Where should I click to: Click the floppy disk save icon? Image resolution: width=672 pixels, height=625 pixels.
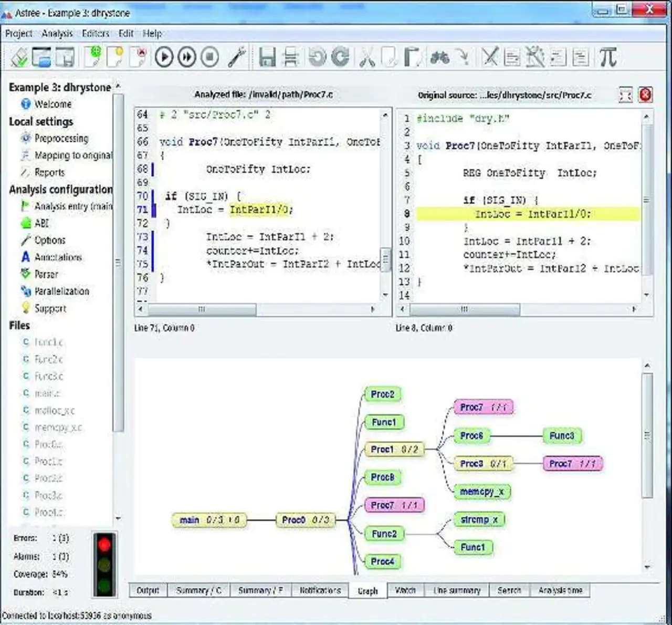click(x=267, y=57)
